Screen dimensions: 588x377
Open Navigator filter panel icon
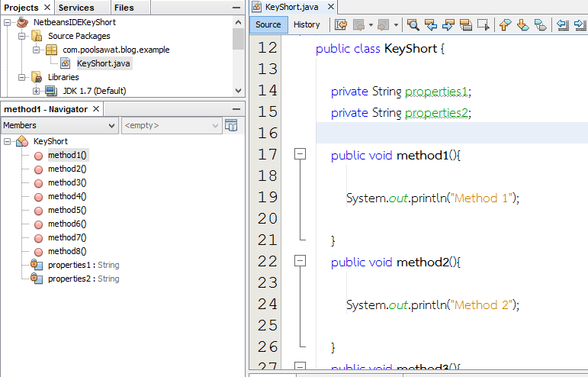[x=232, y=125]
